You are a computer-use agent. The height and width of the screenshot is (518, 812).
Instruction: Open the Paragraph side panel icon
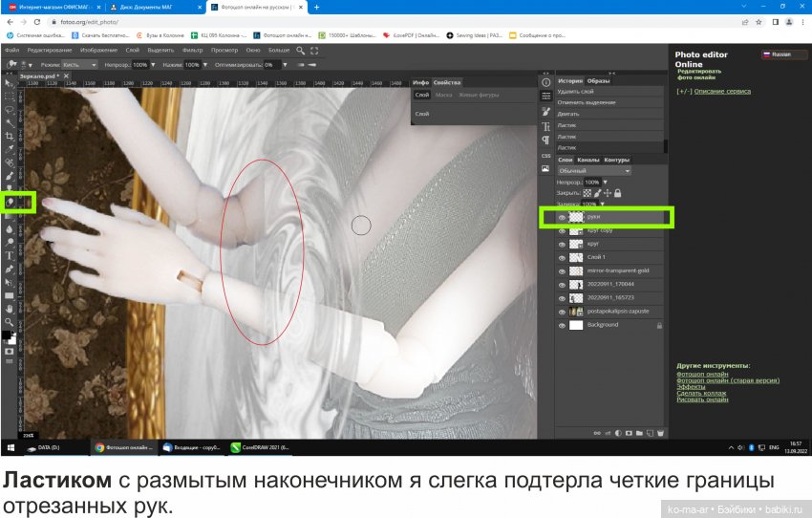tap(545, 140)
